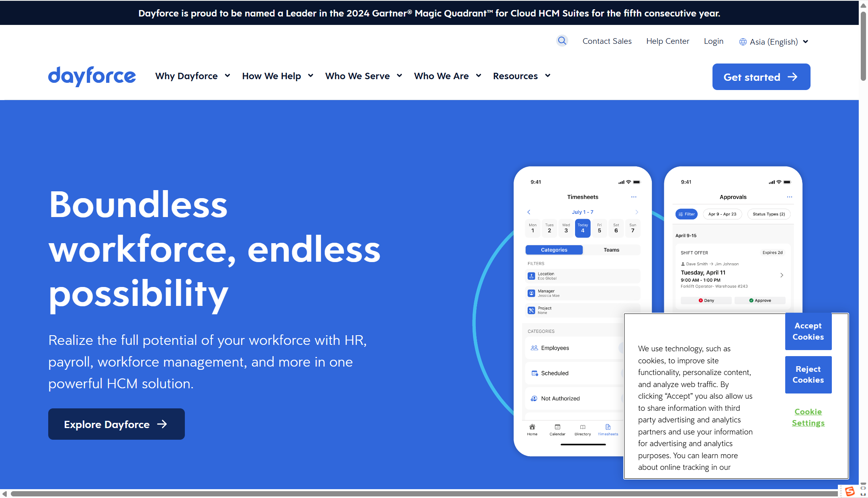
Task: Open the Asia (English) region dropdown
Action: [x=774, y=42]
